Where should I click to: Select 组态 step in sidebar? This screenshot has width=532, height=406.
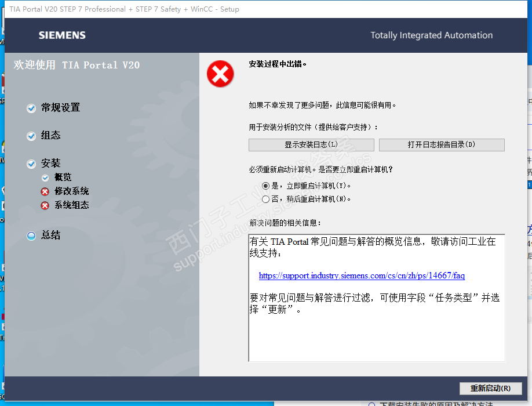pyautogui.click(x=50, y=136)
